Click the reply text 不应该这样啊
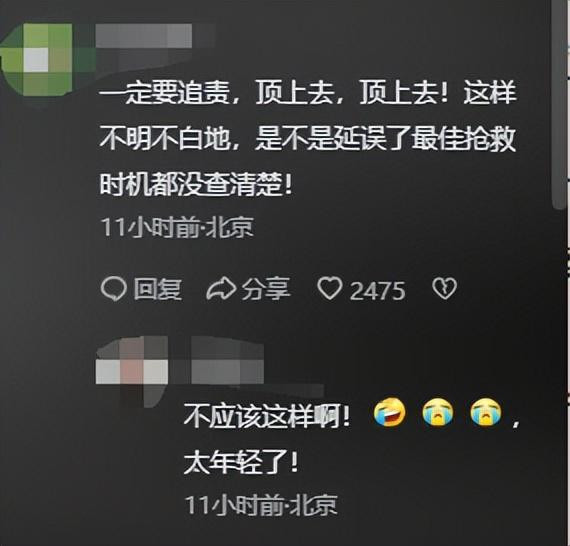Image resolution: width=570 pixels, height=546 pixels. pos(267,415)
